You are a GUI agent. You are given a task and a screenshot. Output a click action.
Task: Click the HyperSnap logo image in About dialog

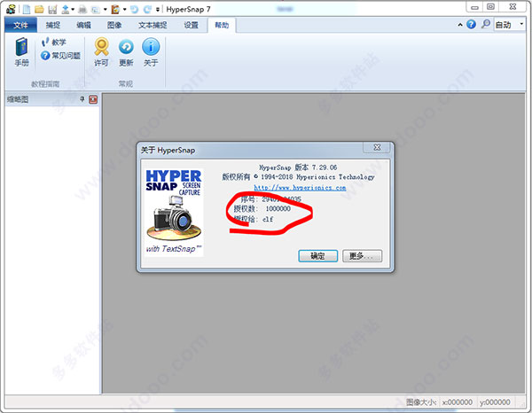pos(174,213)
